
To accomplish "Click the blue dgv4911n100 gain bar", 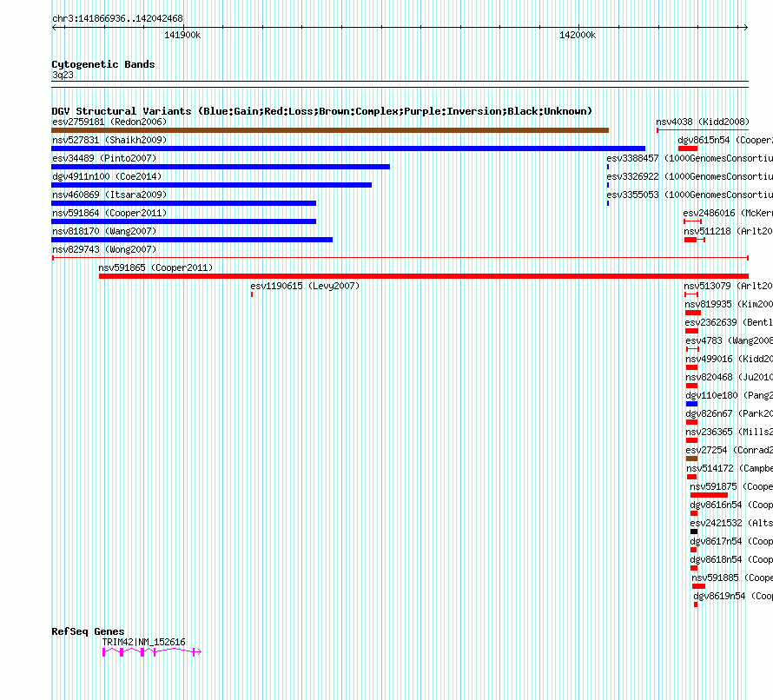I will click(x=212, y=185).
